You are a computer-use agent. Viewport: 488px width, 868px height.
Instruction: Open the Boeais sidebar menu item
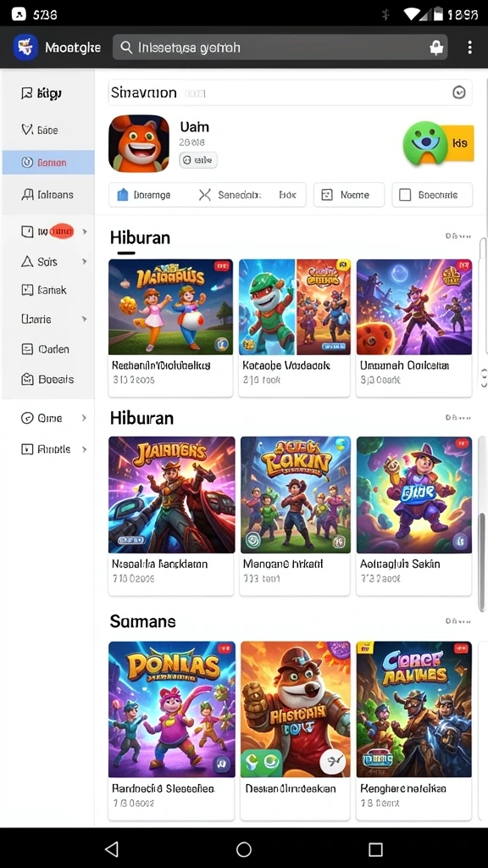[x=48, y=379]
